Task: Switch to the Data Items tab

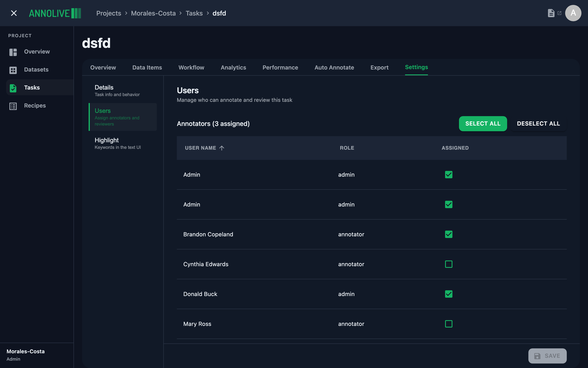Action: pyautogui.click(x=147, y=67)
